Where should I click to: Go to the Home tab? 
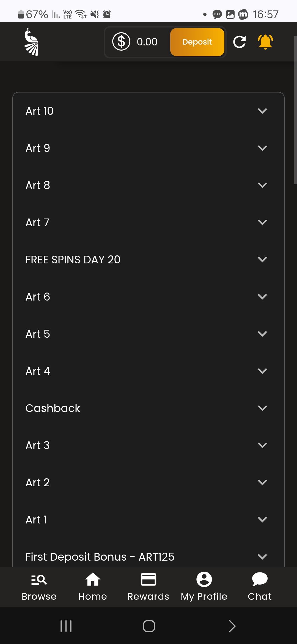point(93,580)
